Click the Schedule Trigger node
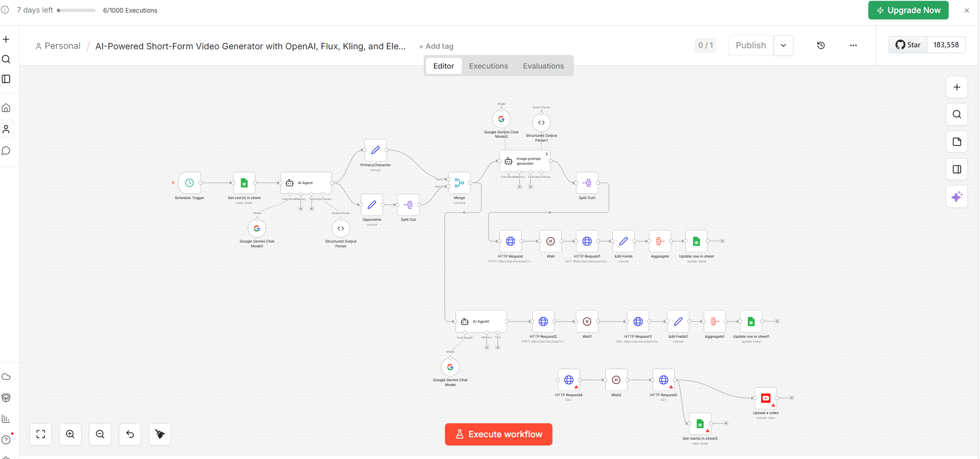The height and width of the screenshot is (459, 980). pos(189,183)
